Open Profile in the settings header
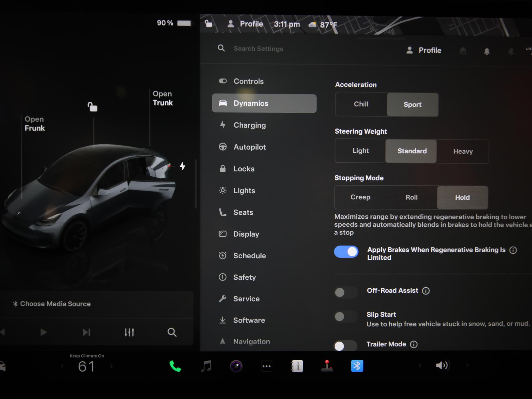Image resolution: width=532 pixels, height=399 pixels. click(x=424, y=50)
